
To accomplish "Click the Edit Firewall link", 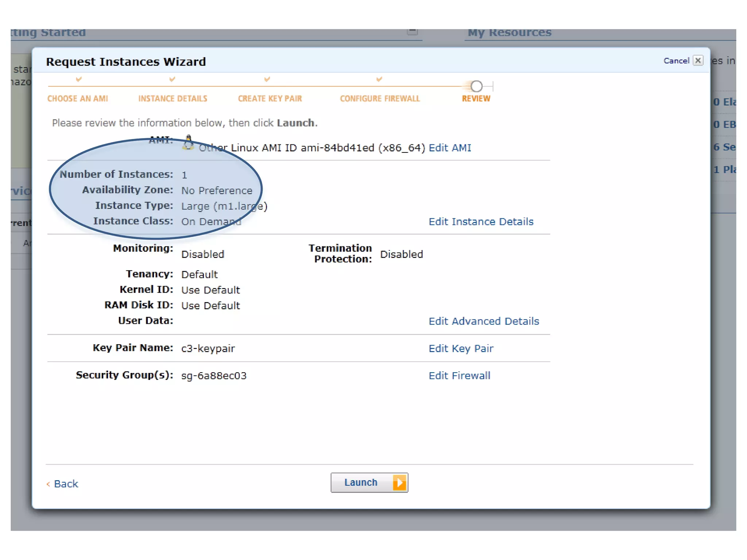I will [x=459, y=376].
